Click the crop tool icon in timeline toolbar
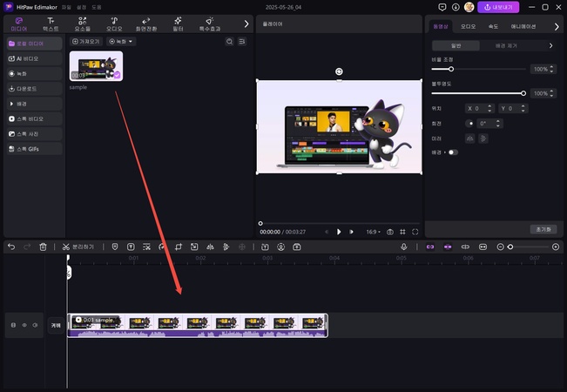 [177, 247]
